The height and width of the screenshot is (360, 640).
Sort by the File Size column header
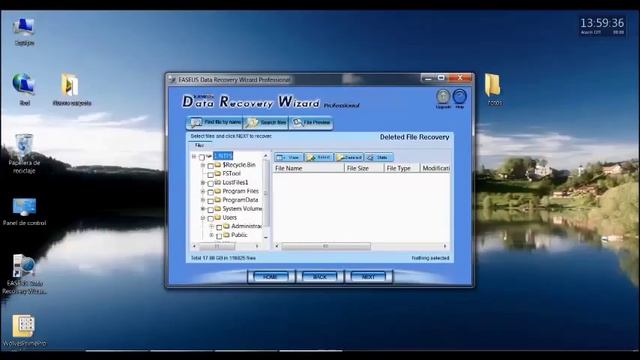(x=364, y=168)
